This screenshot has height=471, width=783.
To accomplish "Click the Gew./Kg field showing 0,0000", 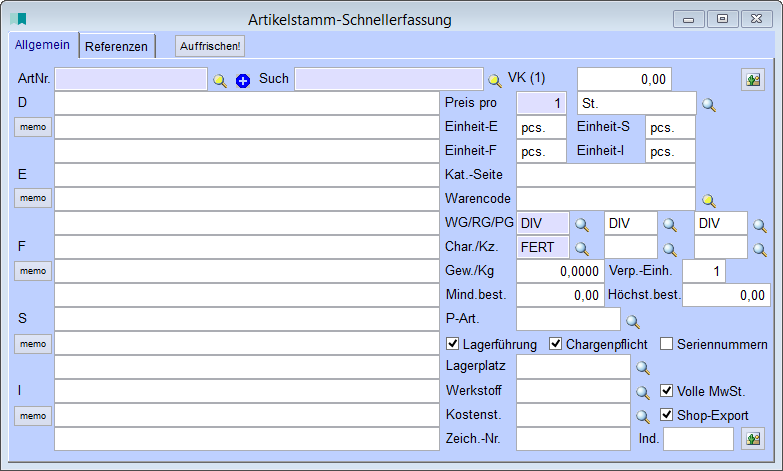I will [560, 271].
